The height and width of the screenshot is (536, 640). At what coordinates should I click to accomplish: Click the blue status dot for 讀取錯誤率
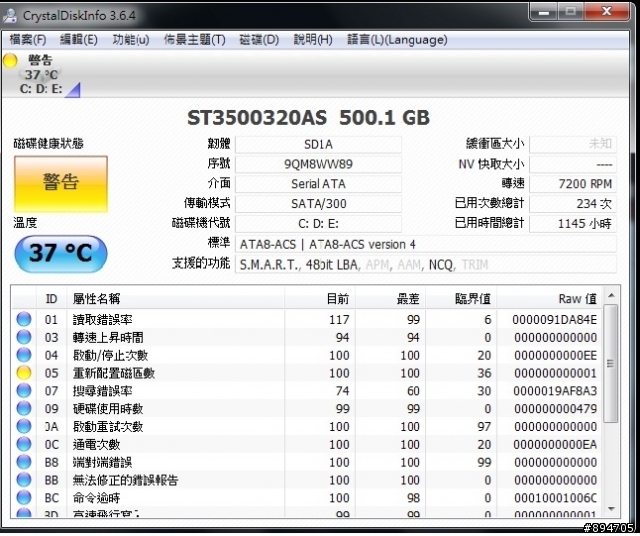click(x=24, y=319)
